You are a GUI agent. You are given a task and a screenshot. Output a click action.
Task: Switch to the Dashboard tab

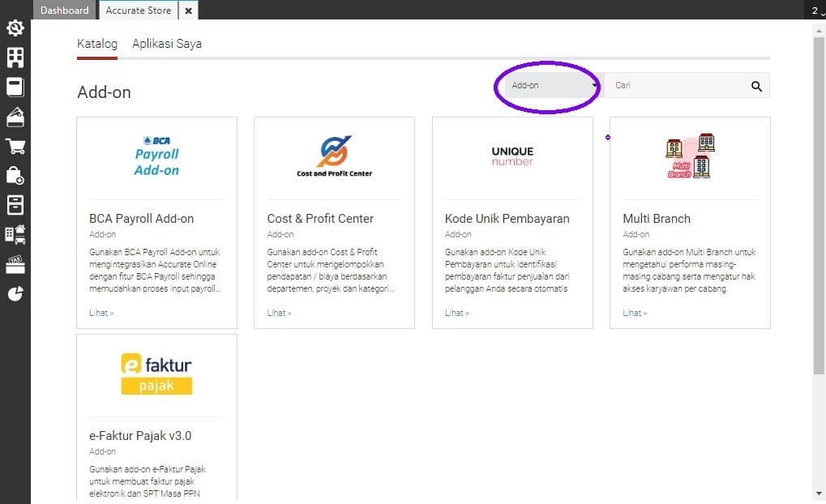64,10
